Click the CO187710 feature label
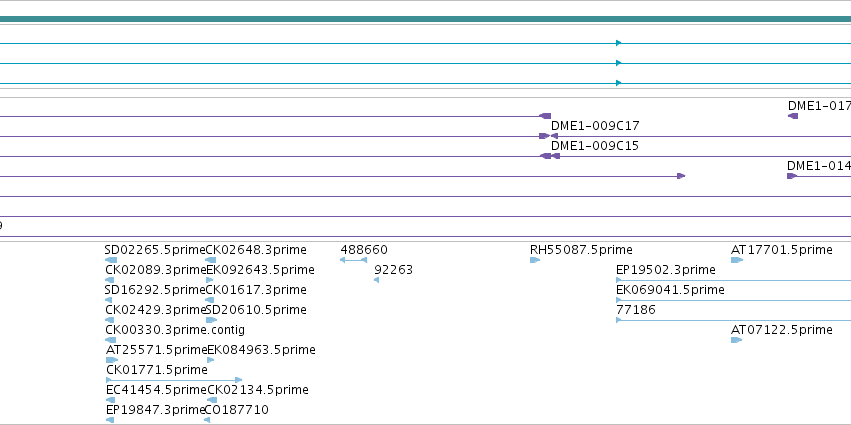 pyautogui.click(x=237, y=410)
